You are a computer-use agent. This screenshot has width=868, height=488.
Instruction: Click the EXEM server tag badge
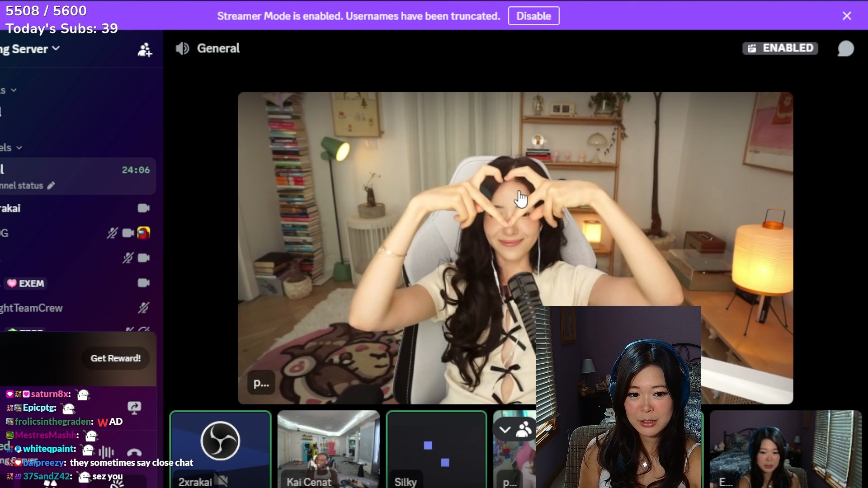26,283
